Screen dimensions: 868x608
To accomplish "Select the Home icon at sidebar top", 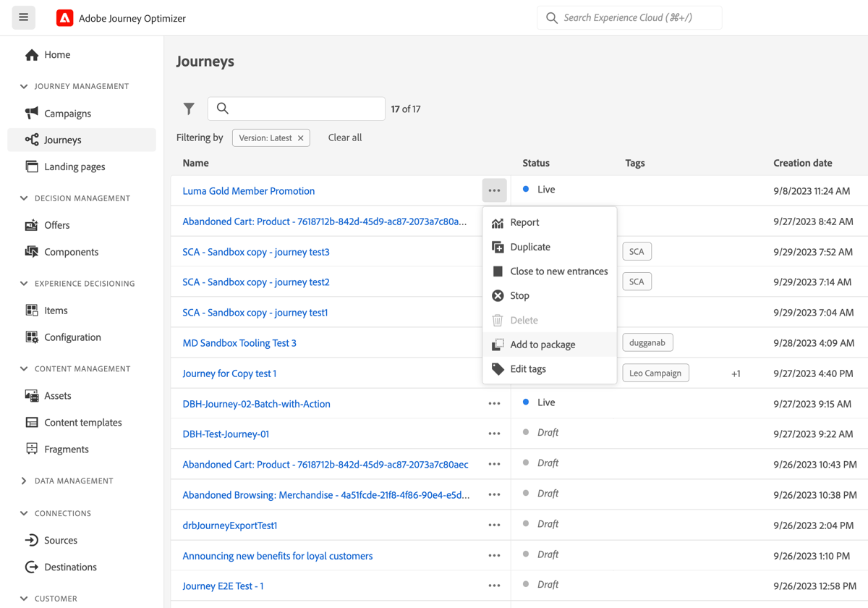I will coord(31,54).
